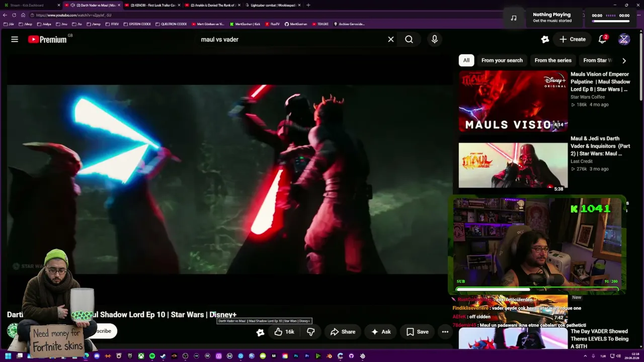Switch to the 'KENOBI - First Look Trailer' tab

tap(153, 5)
